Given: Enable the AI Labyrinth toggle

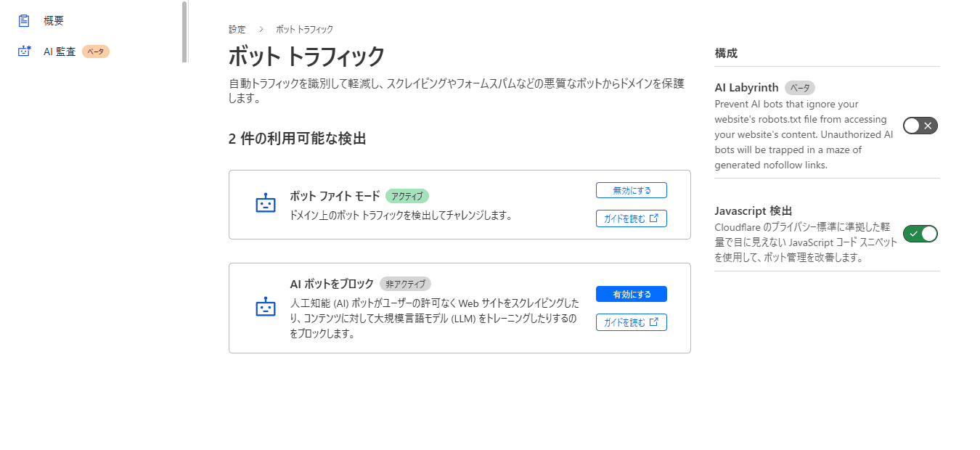Looking at the screenshot, I should click(x=920, y=126).
